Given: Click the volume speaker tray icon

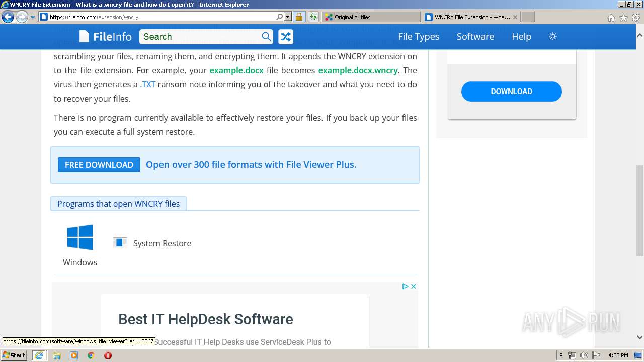Looking at the screenshot, I should [584, 355].
